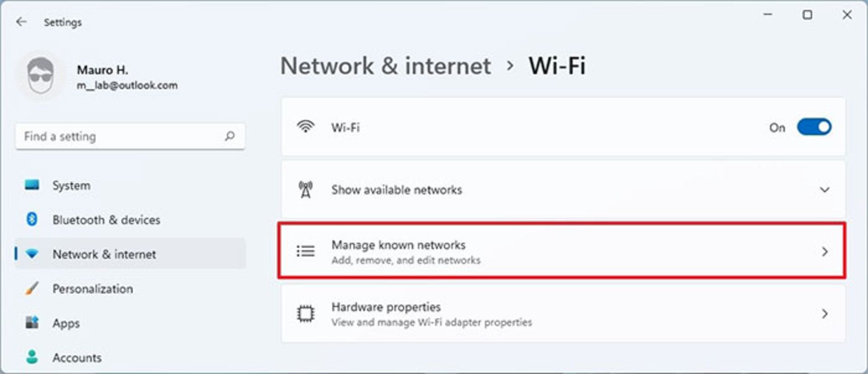The width and height of the screenshot is (868, 374).
Task: Click the Accounts person icon
Action: click(x=32, y=357)
